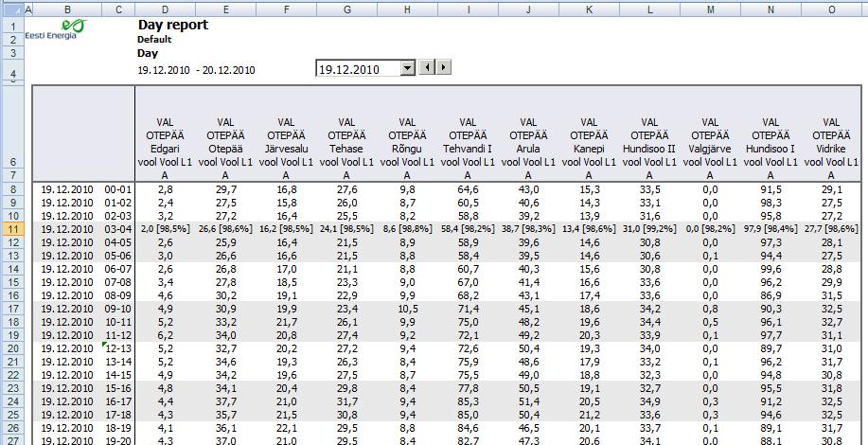Screen dimensions: 868x445
Task: Select column K header
Action: pos(589,10)
